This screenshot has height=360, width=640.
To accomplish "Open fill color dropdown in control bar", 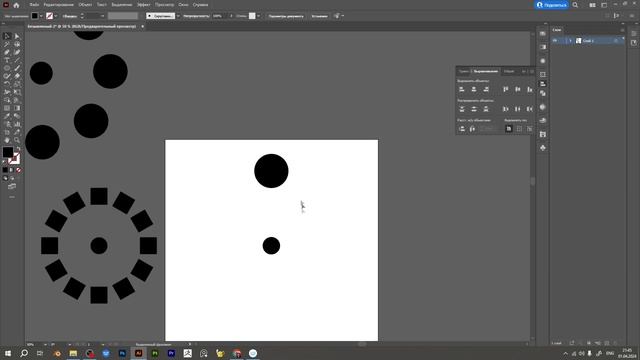I will click(41, 16).
